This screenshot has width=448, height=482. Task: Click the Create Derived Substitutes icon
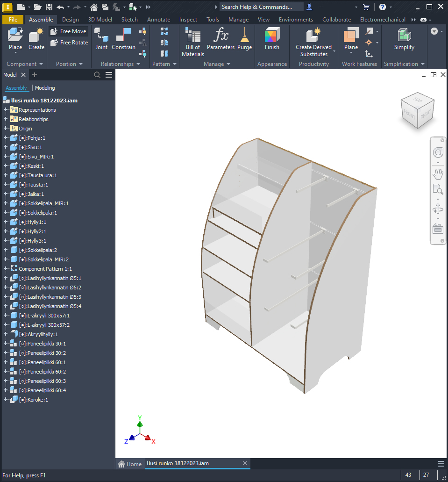pyautogui.click(x=313, y=36)
